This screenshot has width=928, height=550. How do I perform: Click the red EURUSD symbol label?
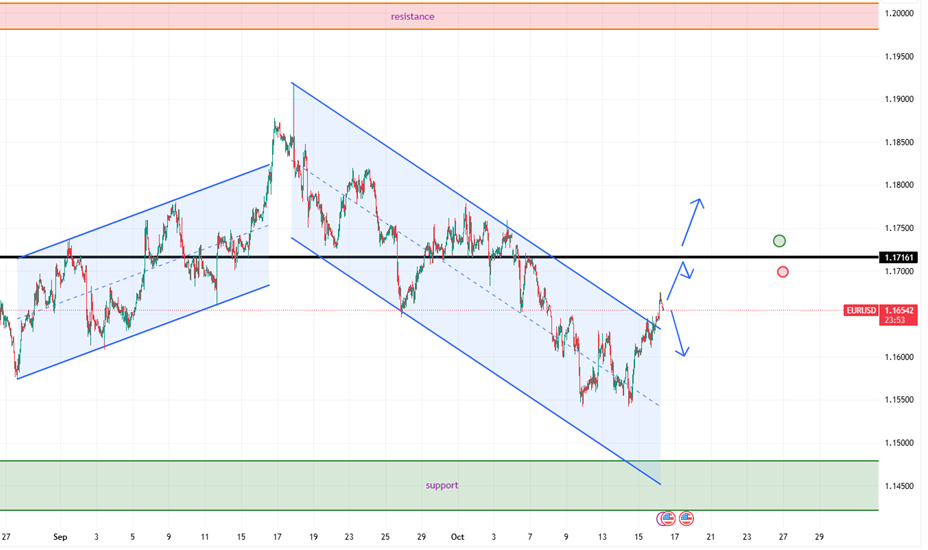click(861, 310)
